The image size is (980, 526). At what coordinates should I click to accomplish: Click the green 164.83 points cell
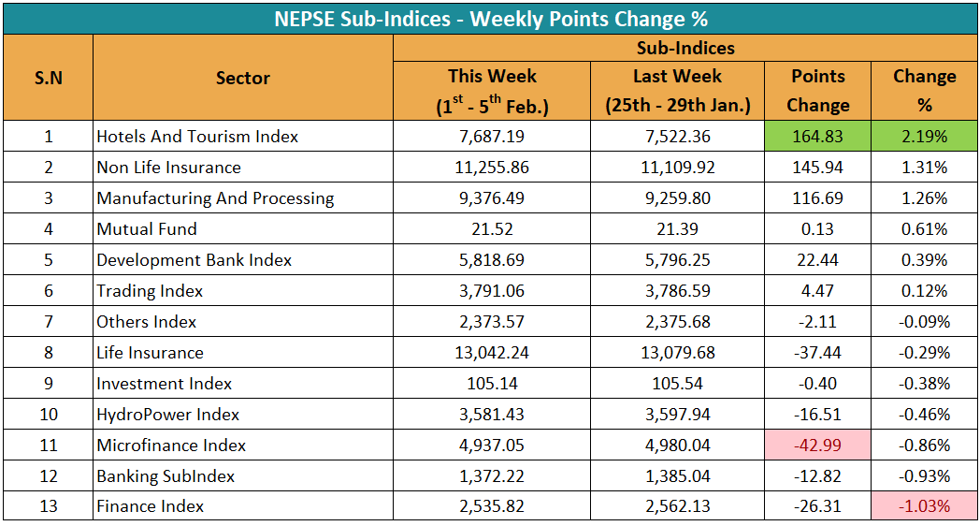(x=817, y=137)
